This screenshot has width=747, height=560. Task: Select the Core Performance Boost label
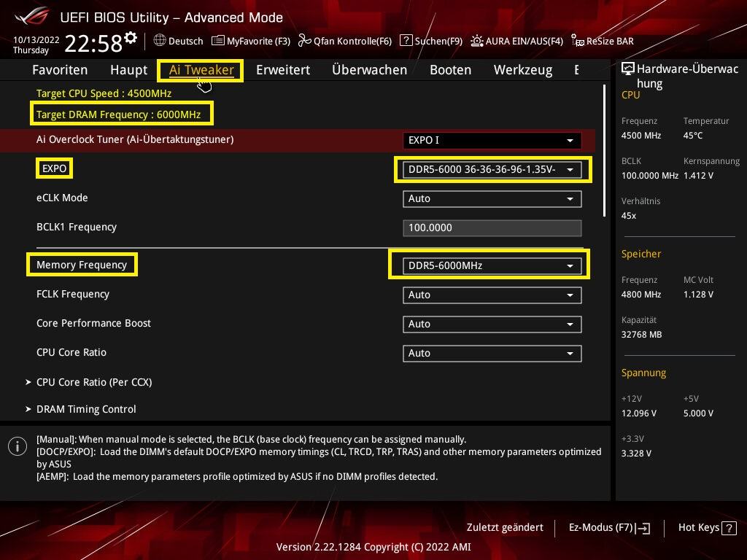(93, 323)
